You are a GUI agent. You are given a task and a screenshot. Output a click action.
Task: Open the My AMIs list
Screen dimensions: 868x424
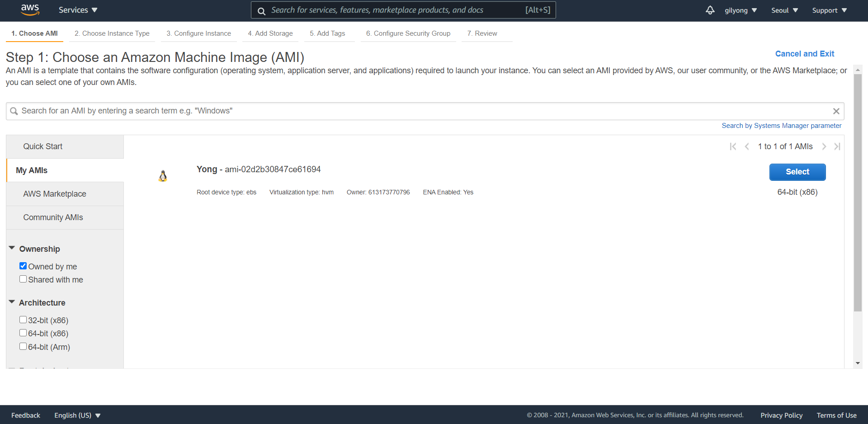tap(65, 170)
